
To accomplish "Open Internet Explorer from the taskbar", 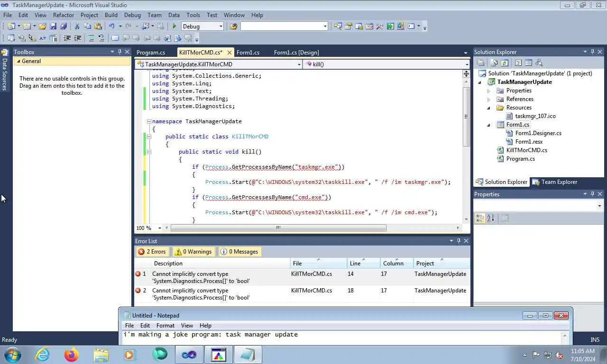I will [43, 355].
